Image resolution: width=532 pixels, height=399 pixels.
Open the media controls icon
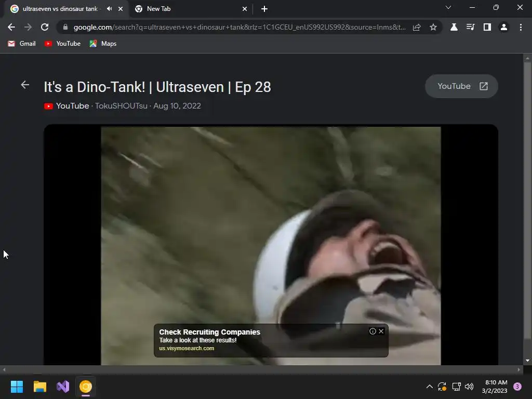coord(470,27)
